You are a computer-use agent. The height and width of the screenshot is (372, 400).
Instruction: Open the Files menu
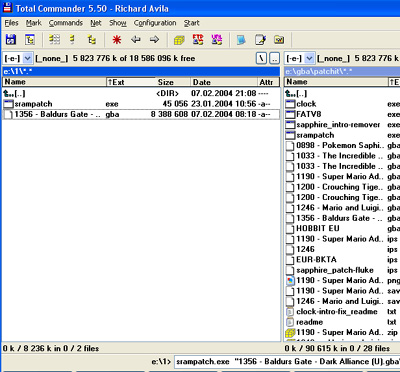pyautogui.click(x=11, y=23)
